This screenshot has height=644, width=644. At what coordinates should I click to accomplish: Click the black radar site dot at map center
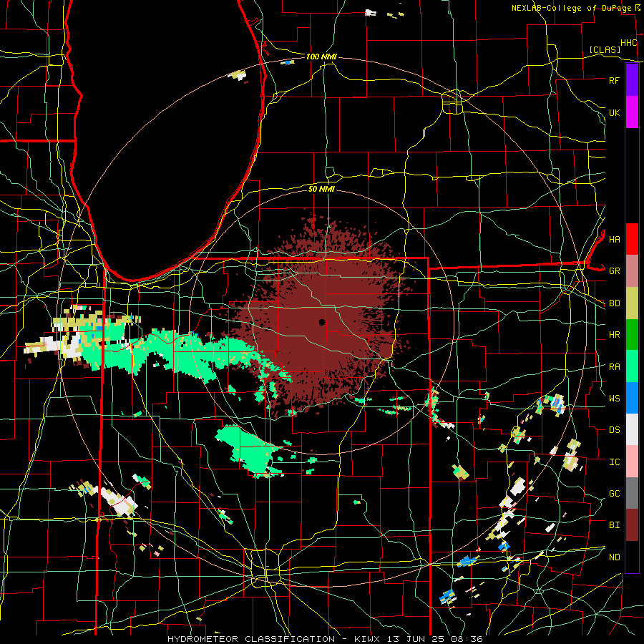322,322
